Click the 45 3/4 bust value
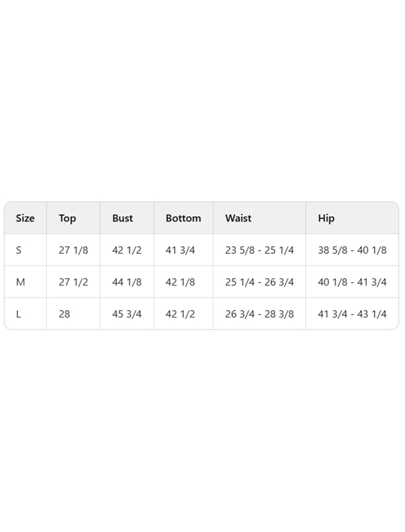 pyautogui.click(x=127, y=314)
